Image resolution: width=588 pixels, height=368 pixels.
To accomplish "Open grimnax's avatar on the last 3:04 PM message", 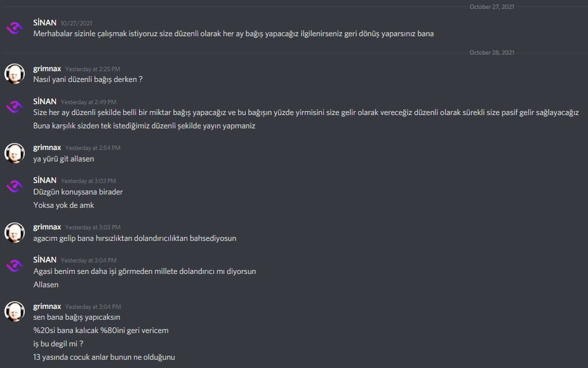I will pos(14,311).
